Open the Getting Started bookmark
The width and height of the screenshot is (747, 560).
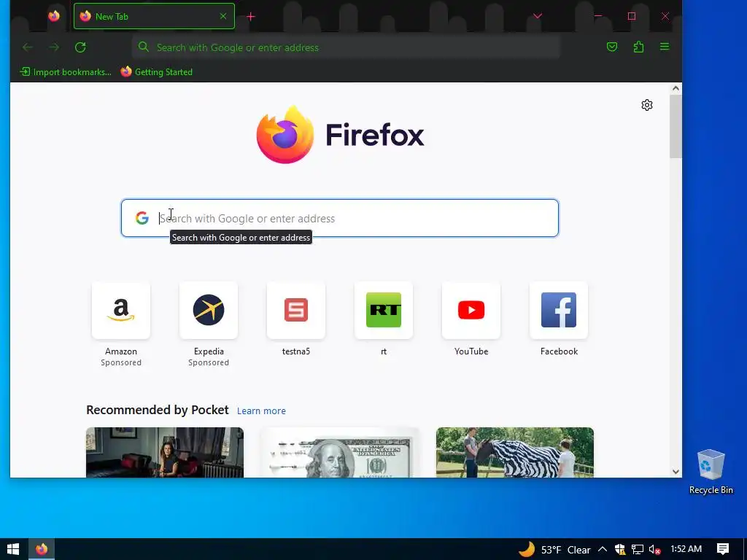point(156,72)
